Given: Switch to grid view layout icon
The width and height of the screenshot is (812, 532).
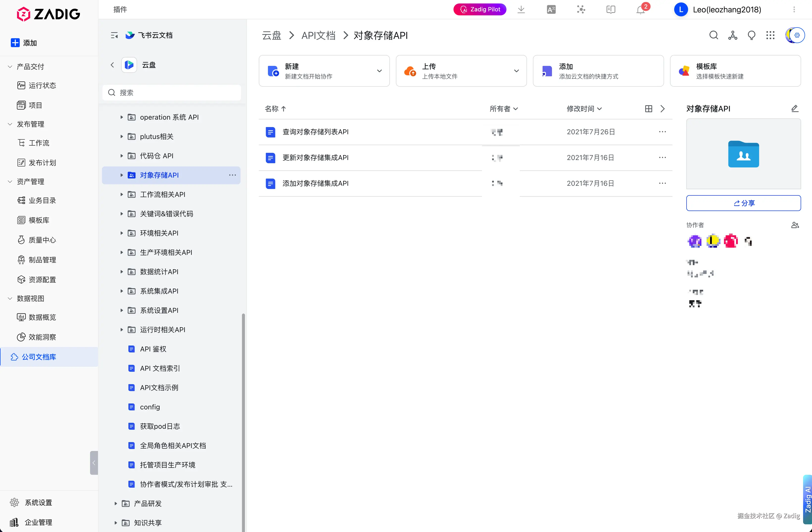Looking at the screenshot, I should click(x=648, y=108).
